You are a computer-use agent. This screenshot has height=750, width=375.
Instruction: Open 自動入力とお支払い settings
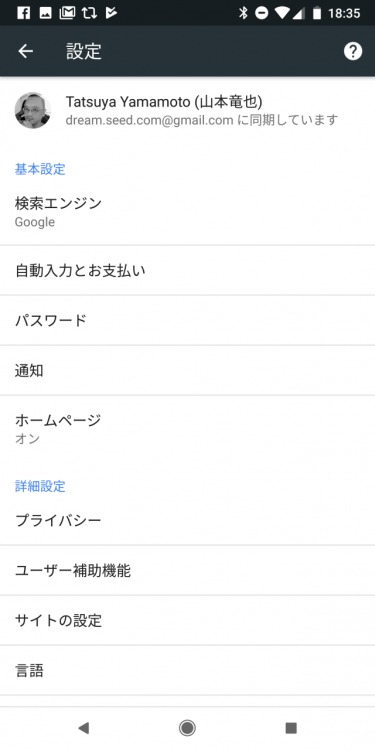click(188, 271)
